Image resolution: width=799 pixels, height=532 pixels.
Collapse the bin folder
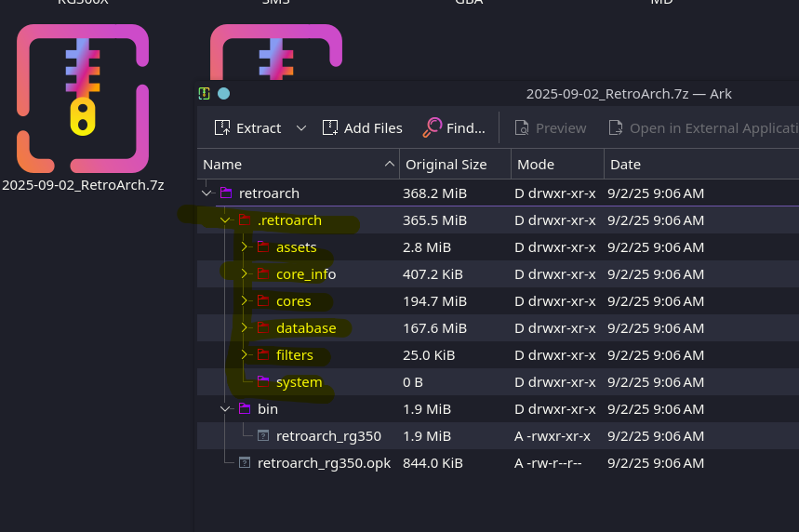(225, 409)
